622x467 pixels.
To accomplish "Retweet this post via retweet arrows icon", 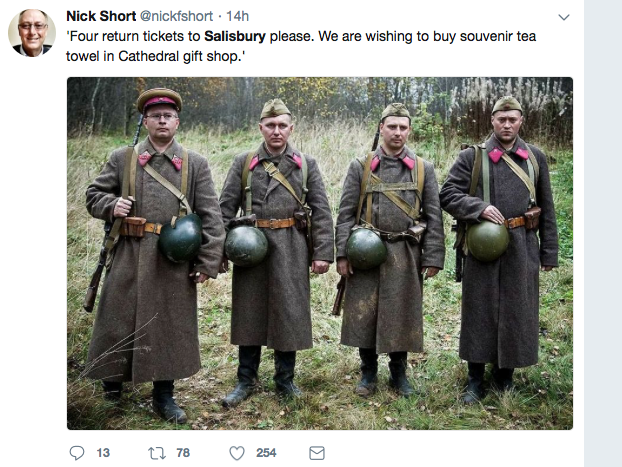I will pyautogui.click(x=157, y=453).
